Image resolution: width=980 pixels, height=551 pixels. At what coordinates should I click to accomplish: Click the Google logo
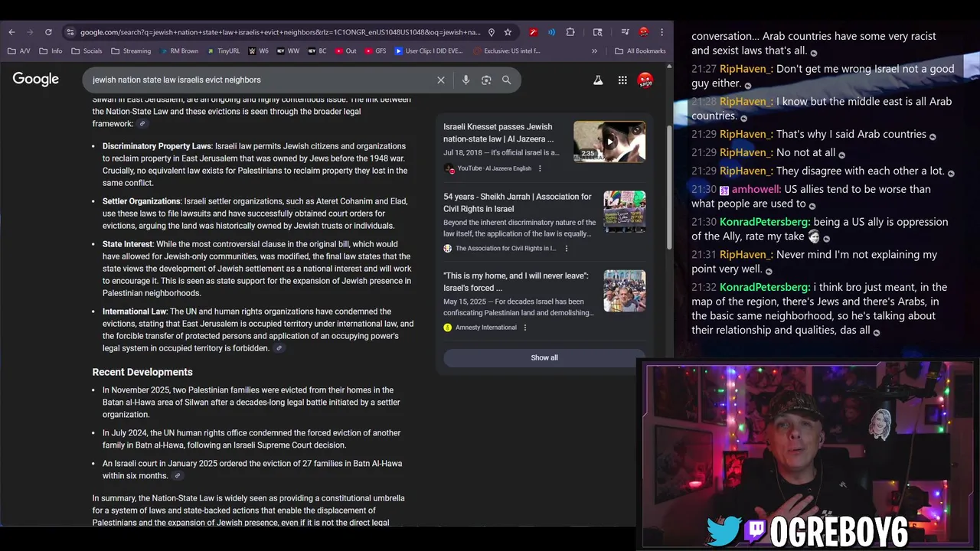click(x=35, y=80)
